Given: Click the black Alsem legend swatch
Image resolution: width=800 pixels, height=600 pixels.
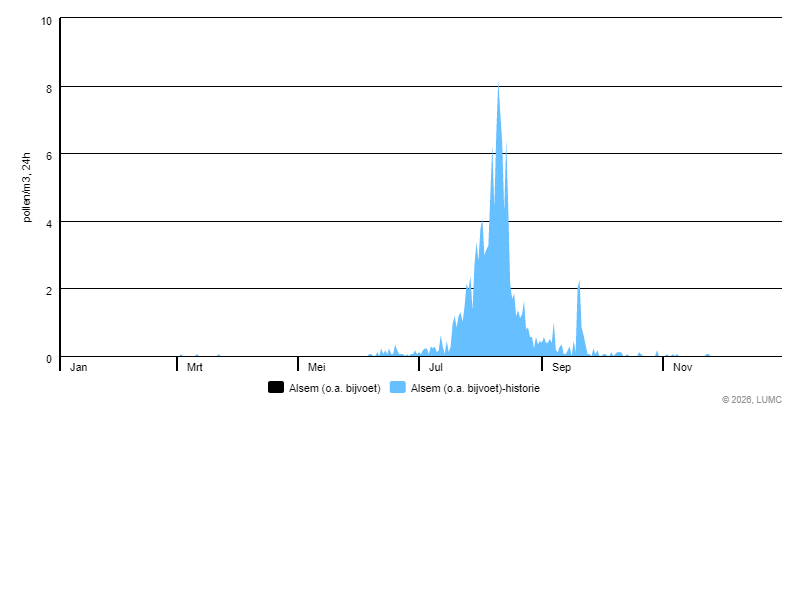Looking at the screenshot, I should click(x=276, y=388).
